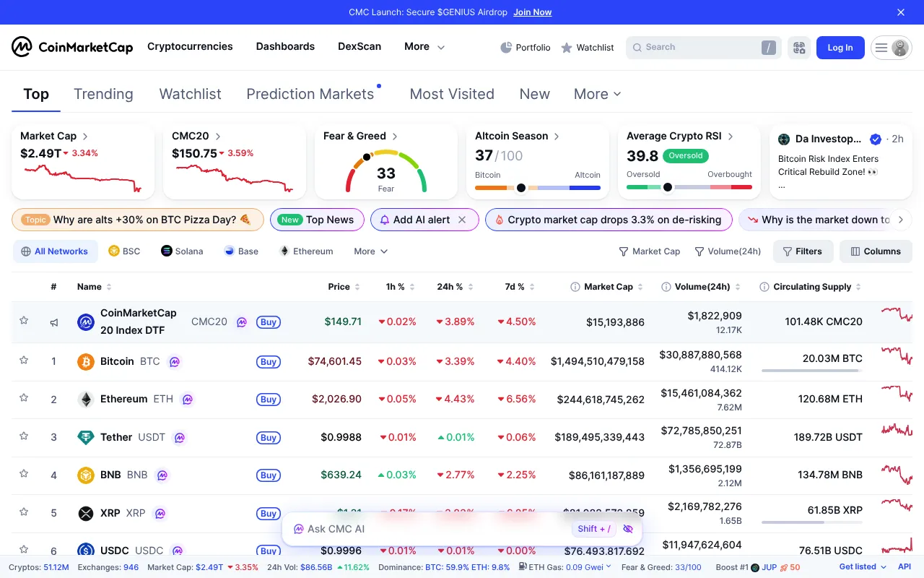Screen dimensions: 924x578
Task: Sort table by Price column
Action: (344, 287)
